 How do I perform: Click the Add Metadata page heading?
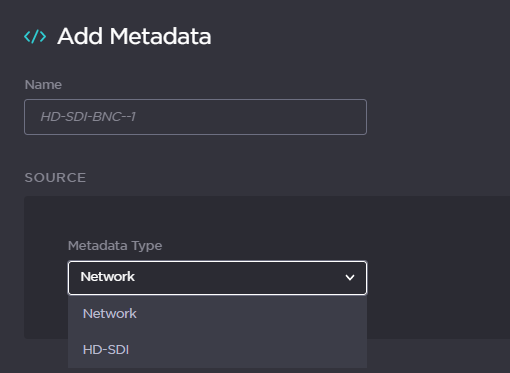point(134,36)
